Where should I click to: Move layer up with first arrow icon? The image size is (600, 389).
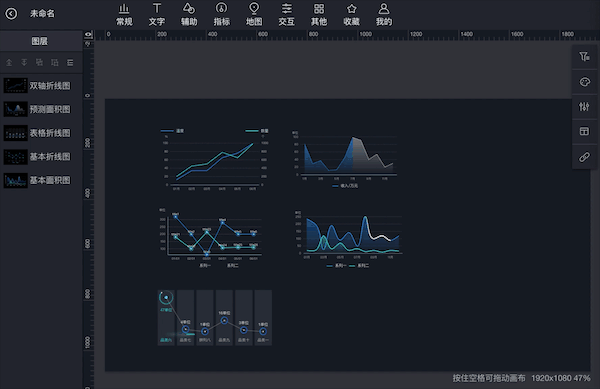click(x=9, y=62)
